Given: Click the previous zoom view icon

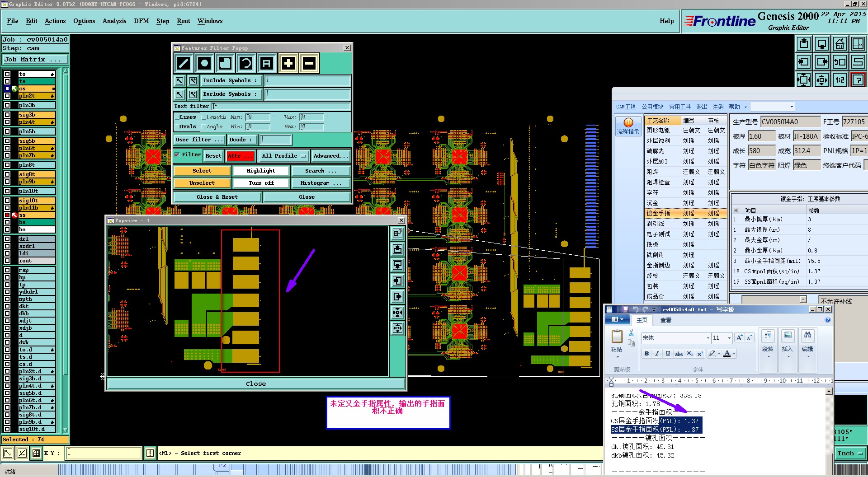Looking at the screenshot, I should click(x=840, y=62).
